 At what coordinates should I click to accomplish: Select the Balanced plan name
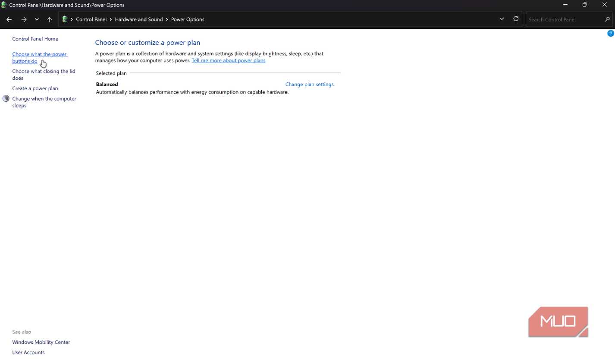click(x=107, y=85)
